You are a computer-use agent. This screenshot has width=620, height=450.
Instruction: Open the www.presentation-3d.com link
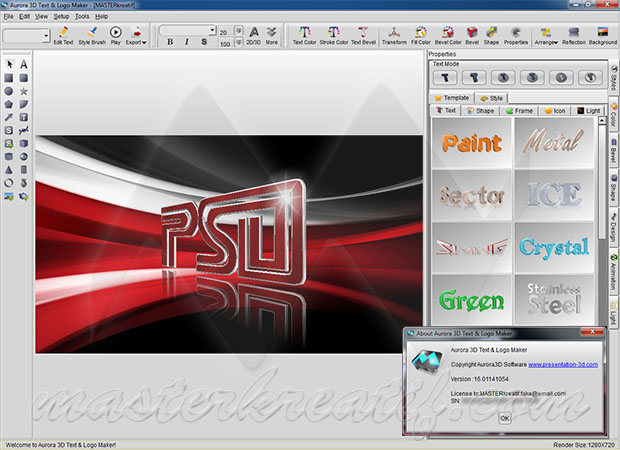pyautogui.click(x=563, y=365)
